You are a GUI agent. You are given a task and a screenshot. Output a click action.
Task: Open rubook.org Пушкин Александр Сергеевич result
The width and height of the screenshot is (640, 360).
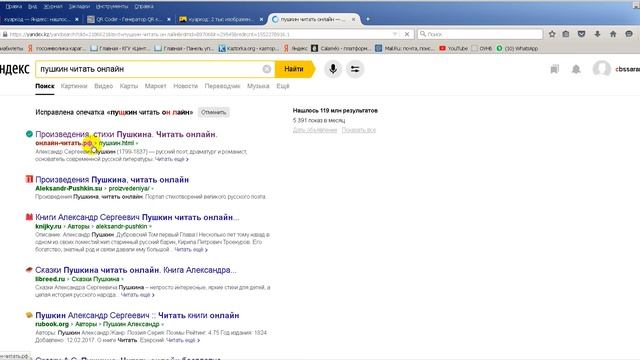point(137,315)
